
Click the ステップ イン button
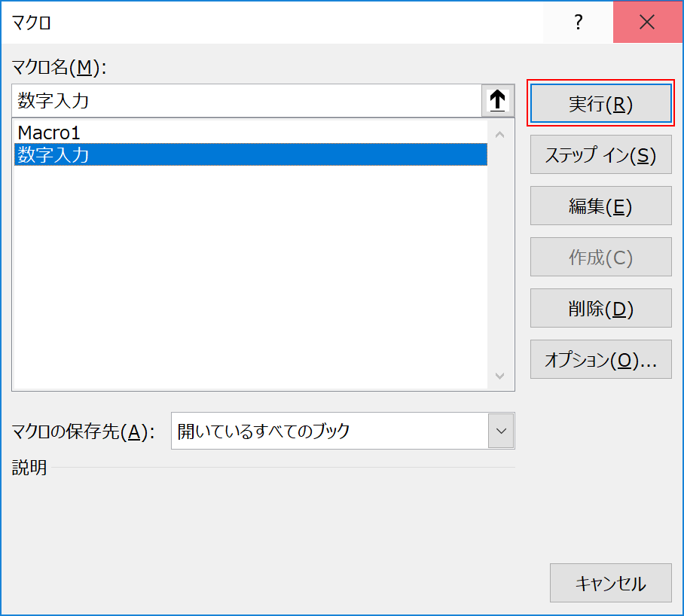point(600,154)
